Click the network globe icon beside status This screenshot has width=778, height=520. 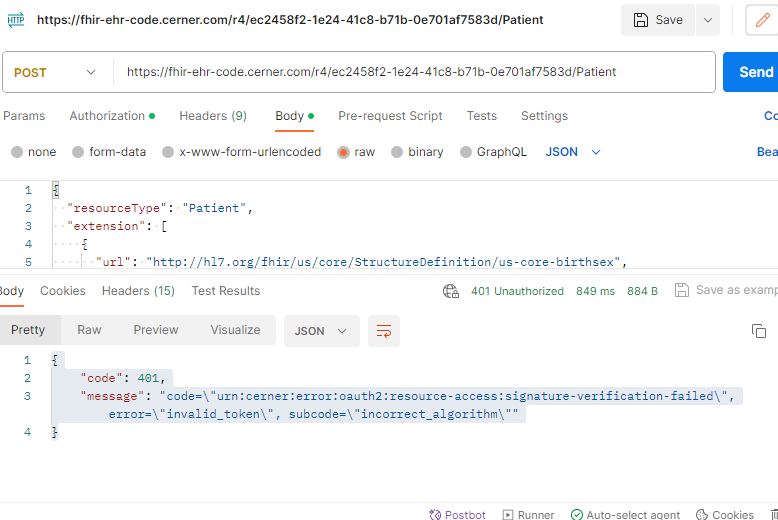(451, 291)
